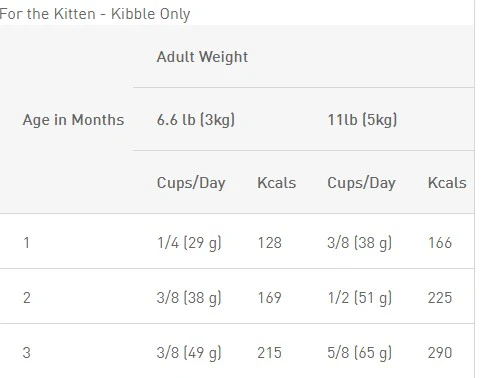Image resolution: width=481 pixels, height=378 pixels.
Task: Select the '11lb (5kg)' weight header
Action: [x=362, y=120]
